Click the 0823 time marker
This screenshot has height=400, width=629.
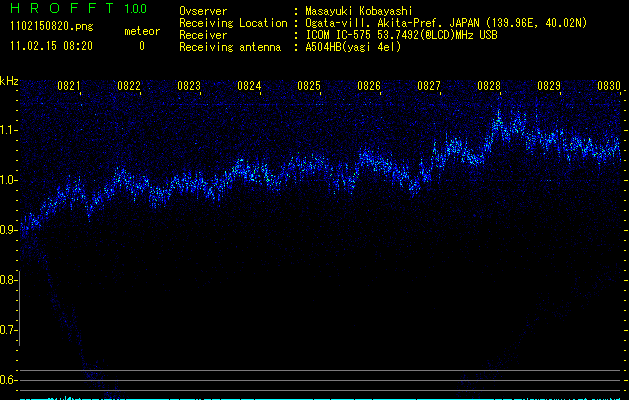[x=189, y=86]
